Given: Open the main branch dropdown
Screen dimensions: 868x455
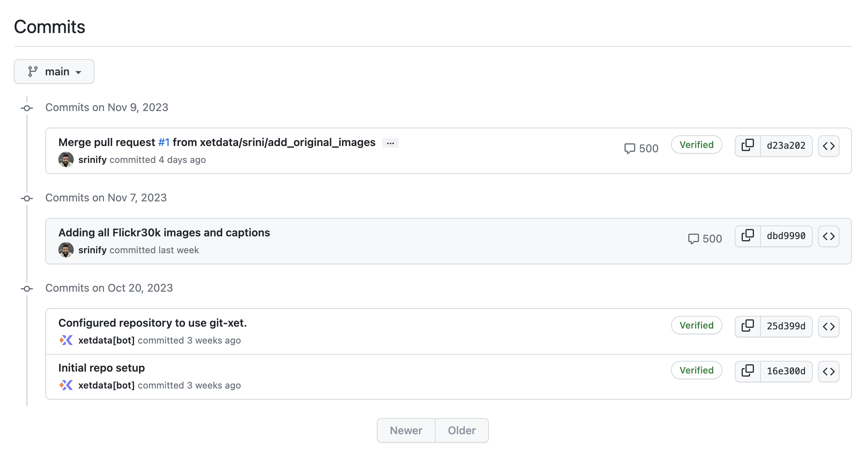Looking at the screenshot, I should [54, 71].
